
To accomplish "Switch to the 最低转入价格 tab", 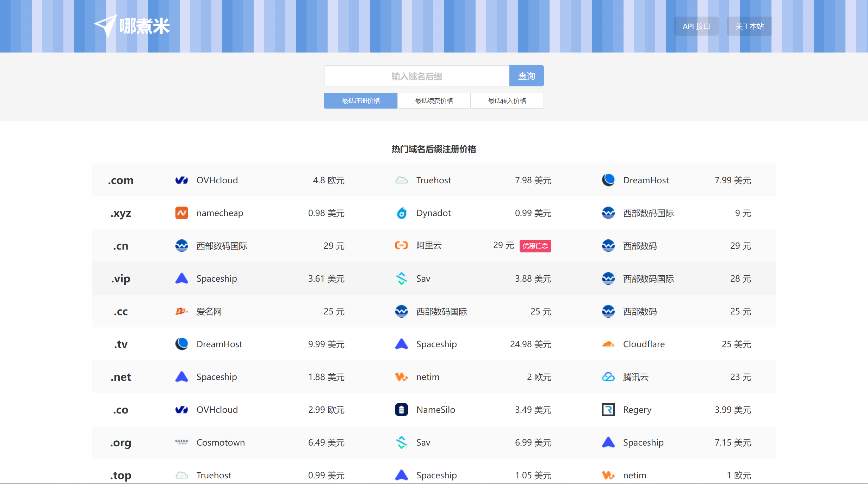I will click(x=507, y=101).
